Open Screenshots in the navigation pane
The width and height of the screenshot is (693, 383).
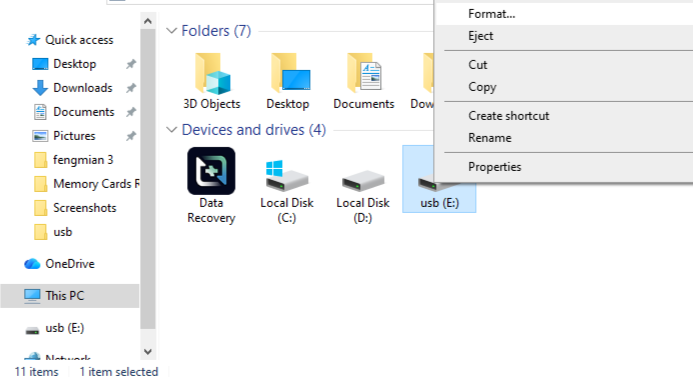(x=84, y=208)
